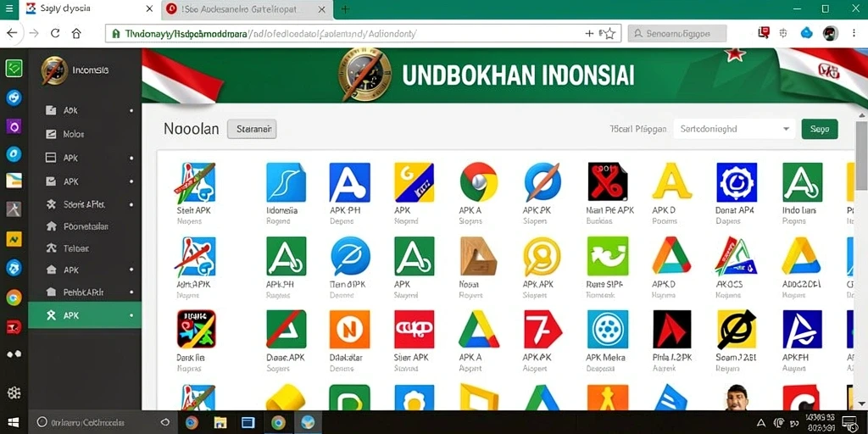Expand the Stens APkt sidebar item dot
Screen dimensions: 868x434
pyautogui.click(x=131, y=205)
